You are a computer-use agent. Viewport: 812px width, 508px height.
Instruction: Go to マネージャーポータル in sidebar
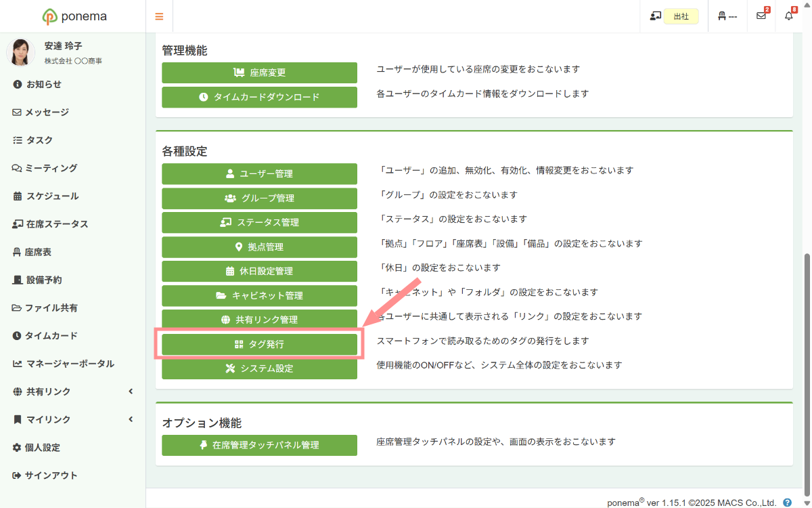click(x=70, y=364)
